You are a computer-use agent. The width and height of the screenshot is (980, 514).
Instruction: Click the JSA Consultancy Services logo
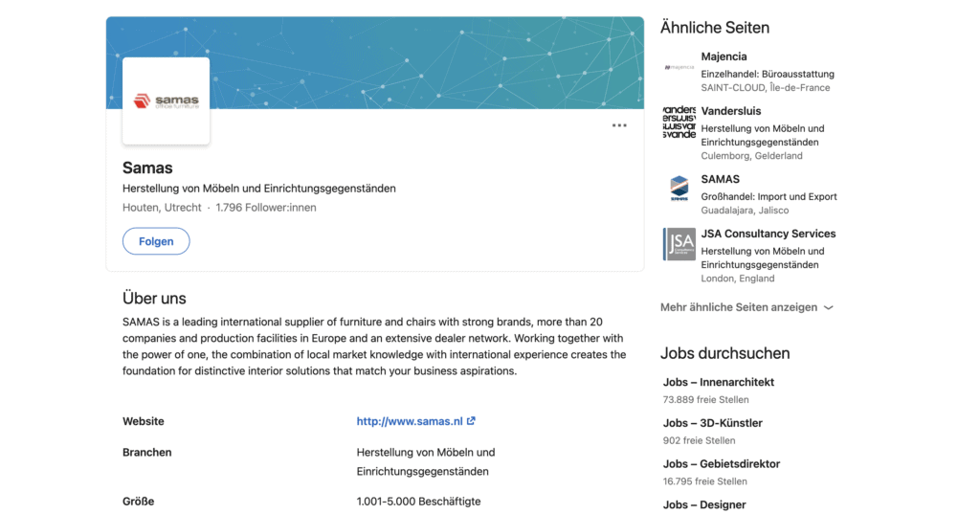coord(679,244)
